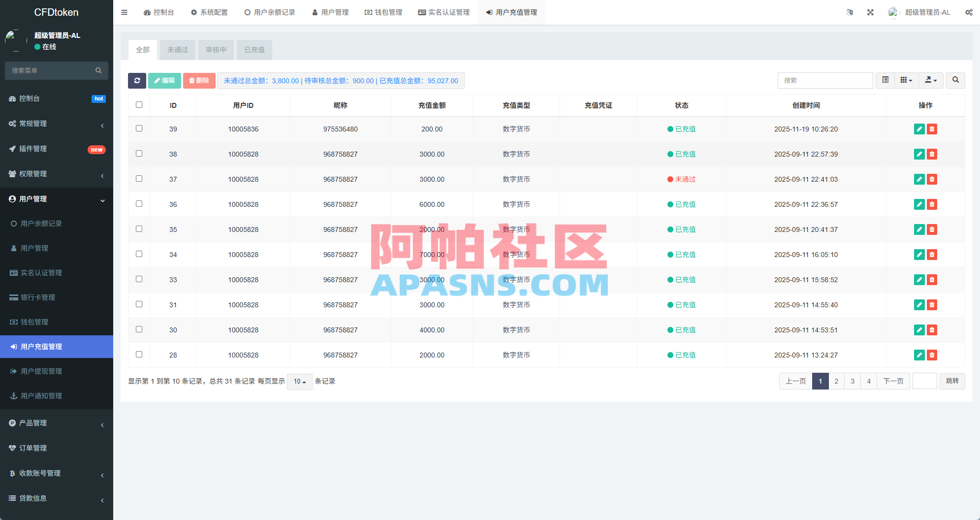Open the page size 10 dropdown
980x520 pixels.
click(299, 382)
